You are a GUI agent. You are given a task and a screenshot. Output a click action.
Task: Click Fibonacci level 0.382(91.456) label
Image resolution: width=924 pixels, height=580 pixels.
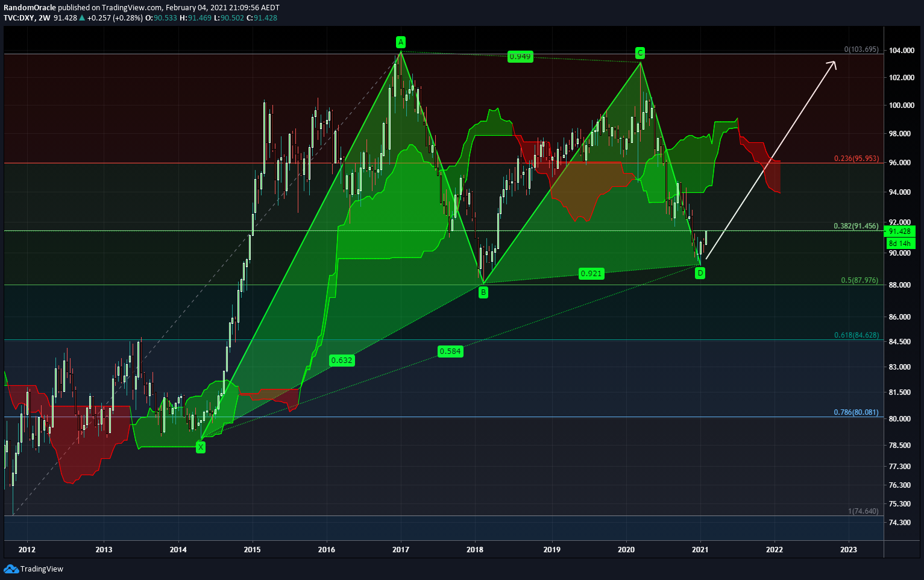coord(856,226)
